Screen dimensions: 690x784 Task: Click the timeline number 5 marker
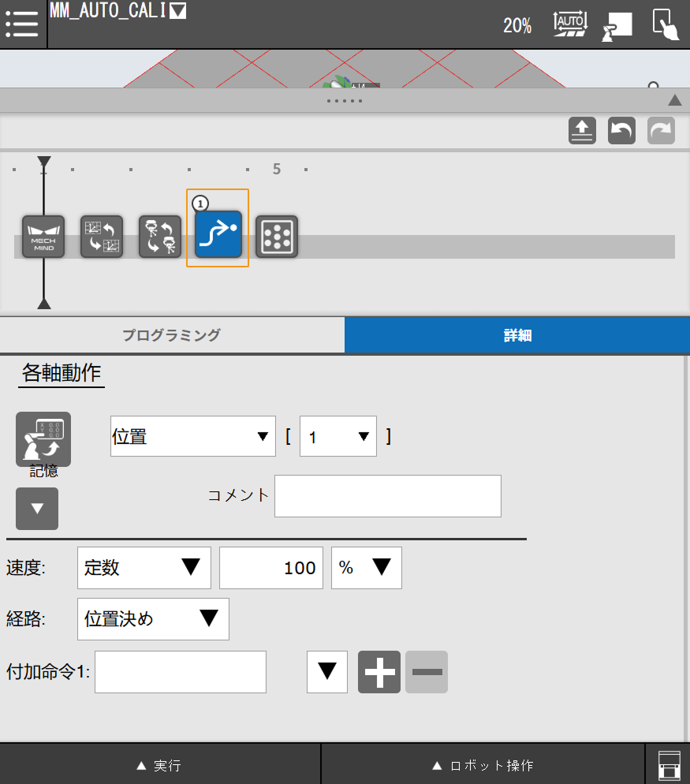click(x=277, y=169)
